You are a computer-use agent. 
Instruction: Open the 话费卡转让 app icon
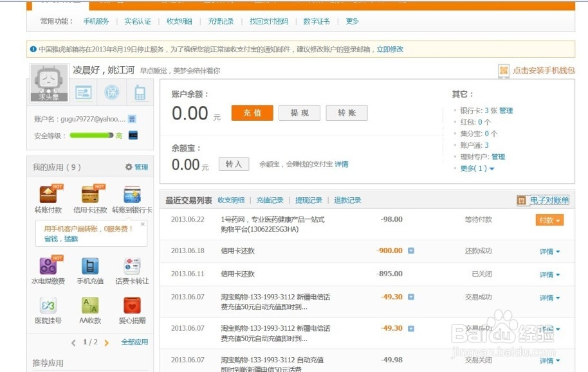coord(132,266)
